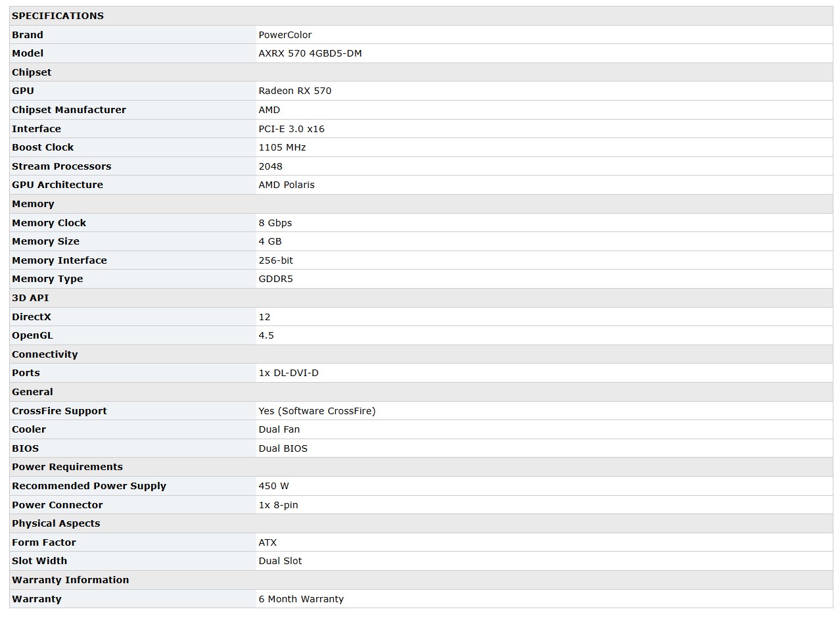Click the Recommended Power Supply label
Image resolution: width=840 pixels, height=622 pixels.
(89, 486)
